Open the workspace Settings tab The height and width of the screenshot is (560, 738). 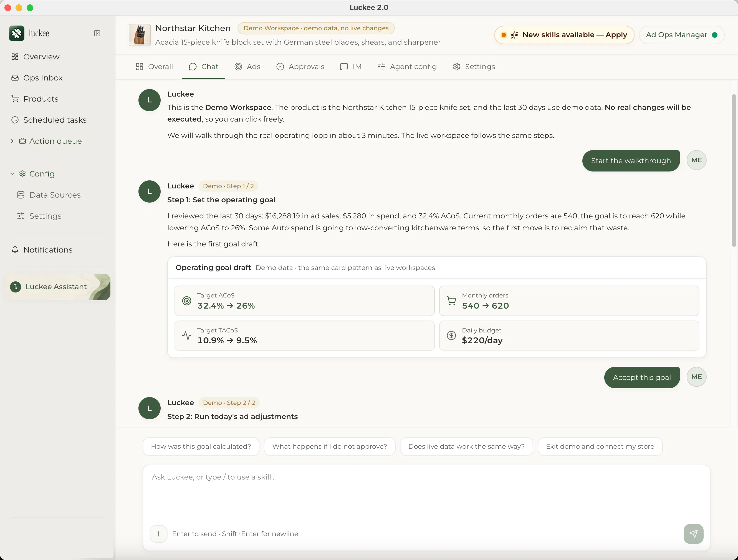pyautogui.click(x=474, y=67)
